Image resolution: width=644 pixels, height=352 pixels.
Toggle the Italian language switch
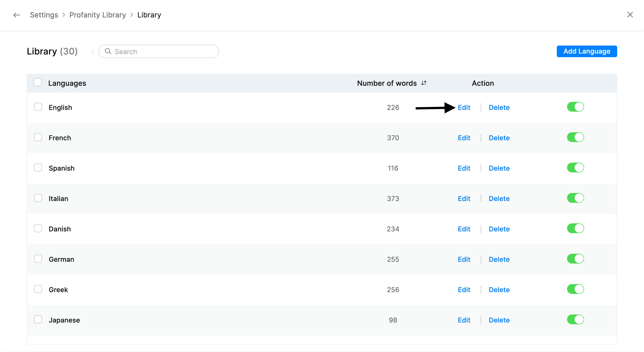pos(575,198)
